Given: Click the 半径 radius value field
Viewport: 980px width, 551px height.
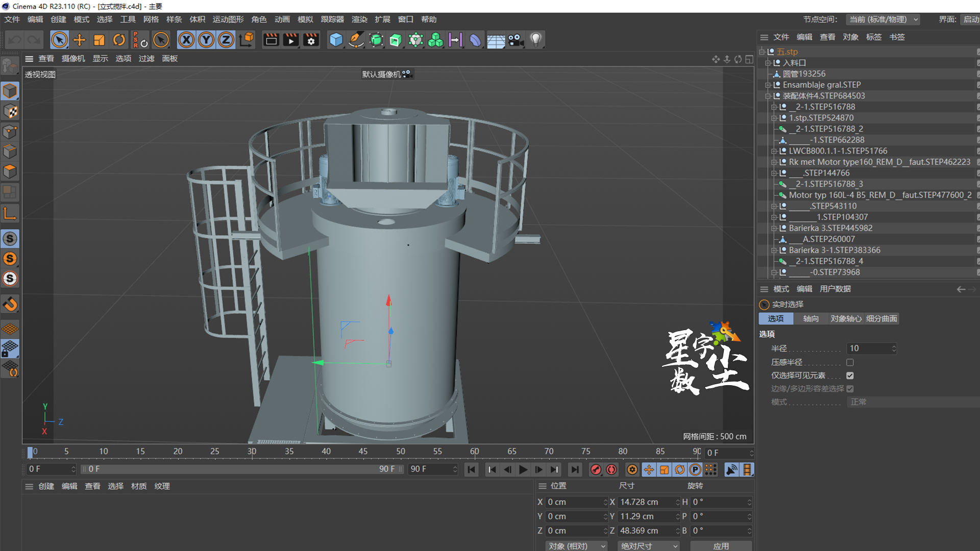Looking at the screenshot, I should point(871,348).
